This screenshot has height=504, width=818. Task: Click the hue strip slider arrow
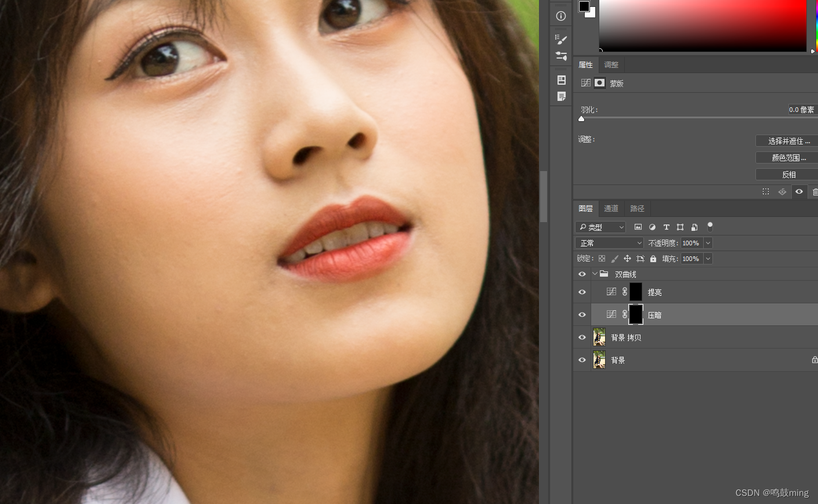(x=813, y=51)
